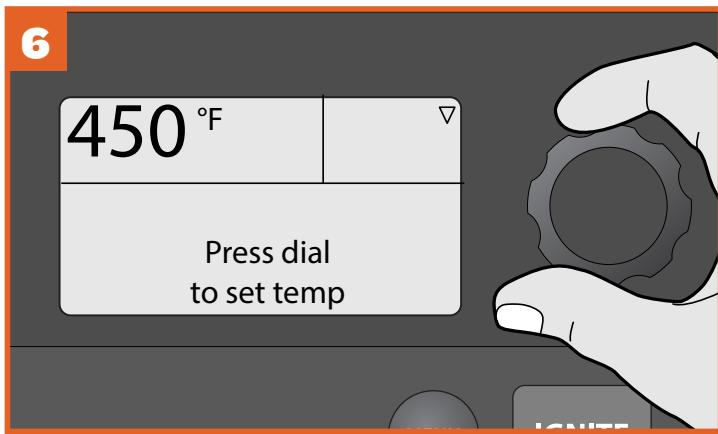Select the 'to set temp' text line

click(x=267, y=293)
